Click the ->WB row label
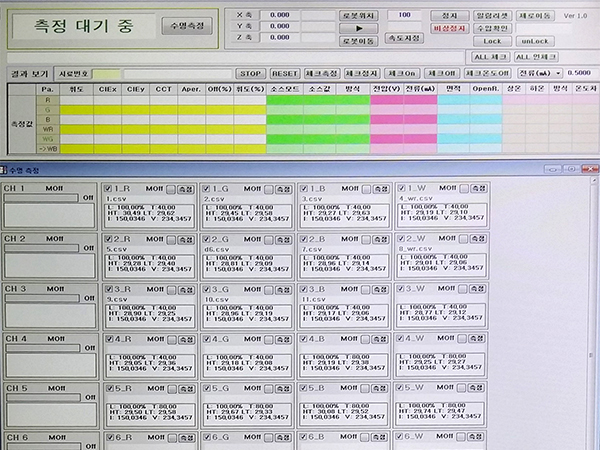The height and width of the screenshot is (450, 600). pyautogui.click(x=48, y=149)
